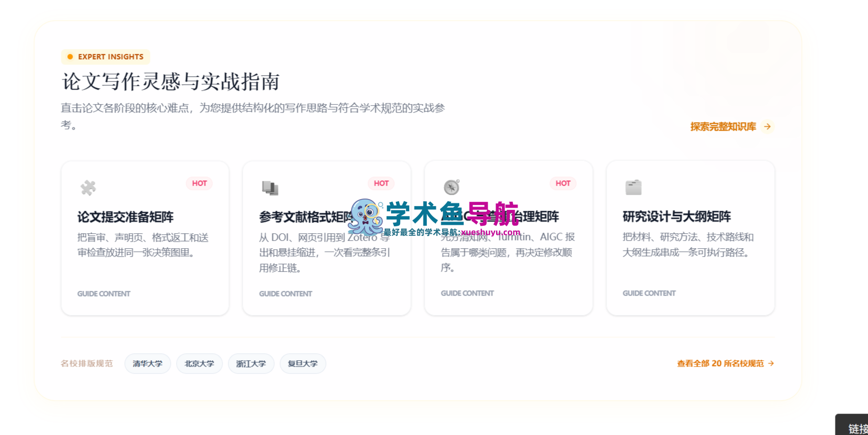Click the 名校排版规范 label

(87, 363)
